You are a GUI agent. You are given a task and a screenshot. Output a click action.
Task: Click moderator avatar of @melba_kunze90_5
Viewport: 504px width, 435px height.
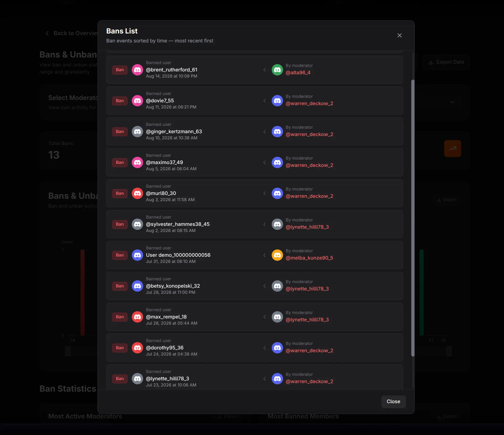[277, 255]
